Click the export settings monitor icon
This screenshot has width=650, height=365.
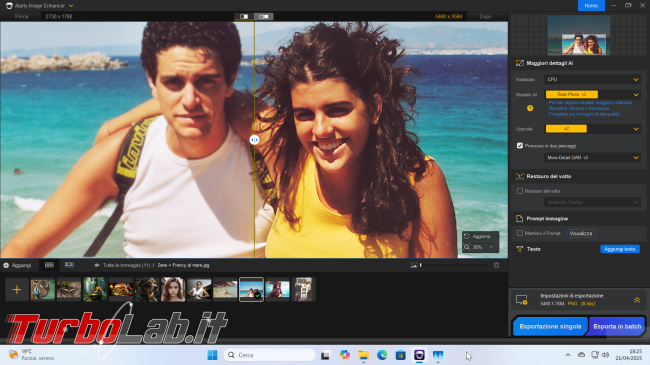pos(521,299)
